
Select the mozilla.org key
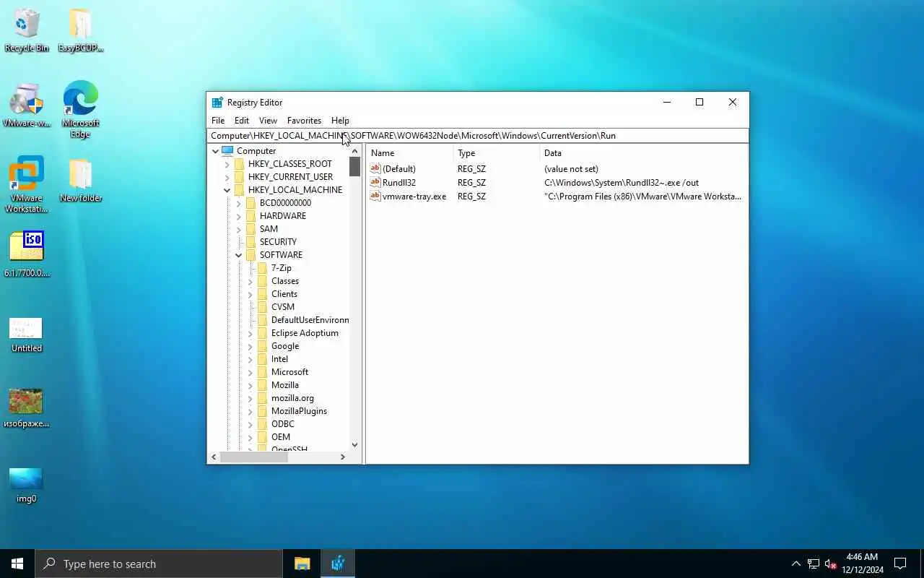[292, 398]
